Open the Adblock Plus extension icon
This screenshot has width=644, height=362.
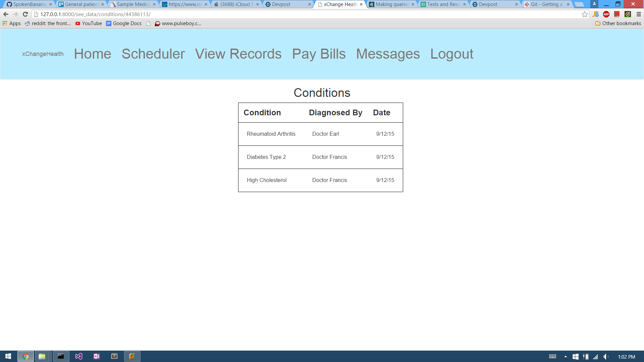click(x=606, y=14)
